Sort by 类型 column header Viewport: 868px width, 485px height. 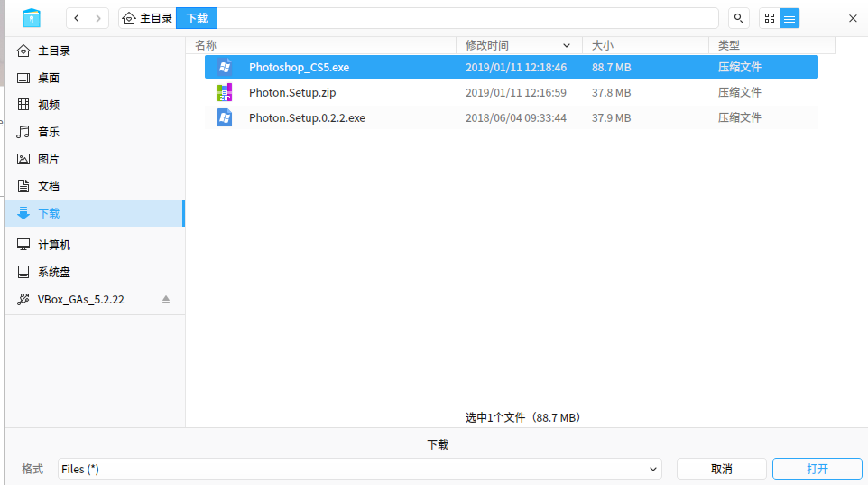coord(771,45)
